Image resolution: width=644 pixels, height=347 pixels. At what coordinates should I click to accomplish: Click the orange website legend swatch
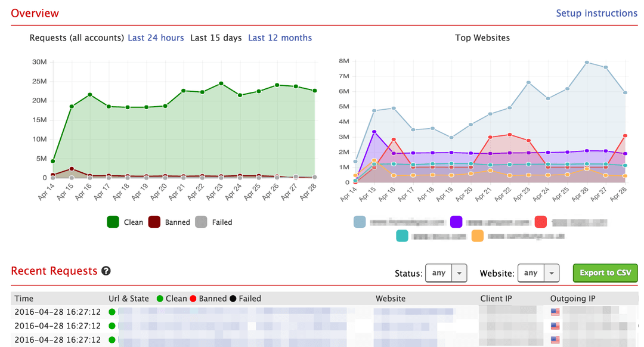pyautogui.click(x=477, y=236)
